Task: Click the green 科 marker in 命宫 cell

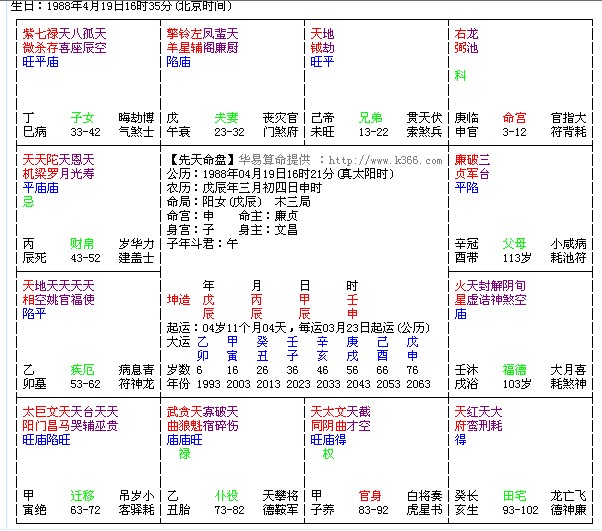Action: pyautogui.click(x=460, y=76)
